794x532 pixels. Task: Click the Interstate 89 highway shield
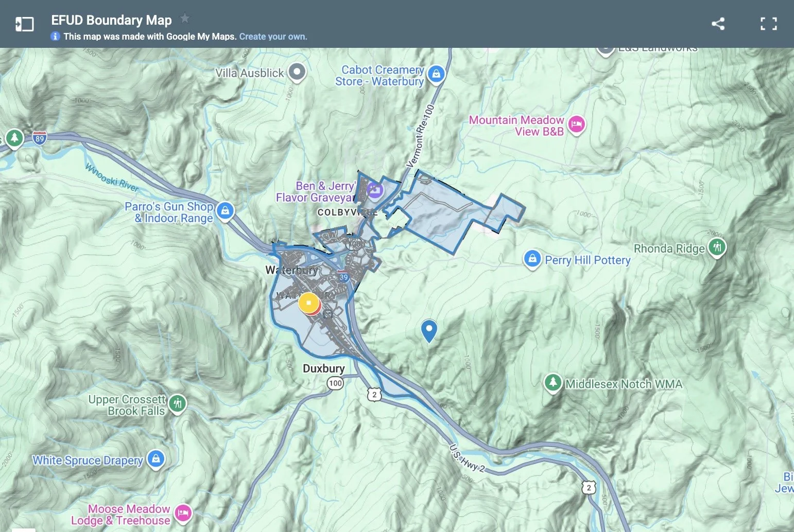coord(40,138)
